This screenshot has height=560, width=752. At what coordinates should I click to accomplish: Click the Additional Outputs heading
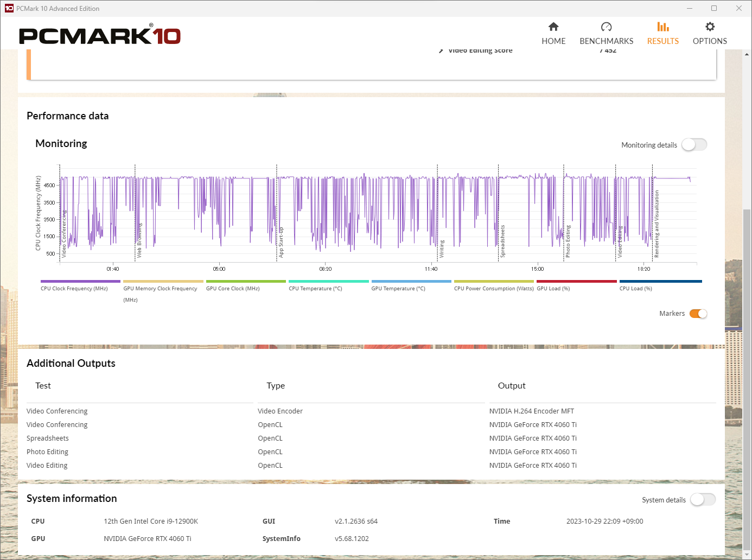click(71, 364)
